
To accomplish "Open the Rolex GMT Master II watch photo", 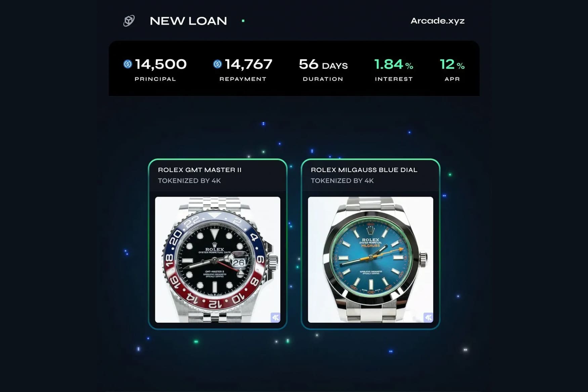I will [217, 260].
